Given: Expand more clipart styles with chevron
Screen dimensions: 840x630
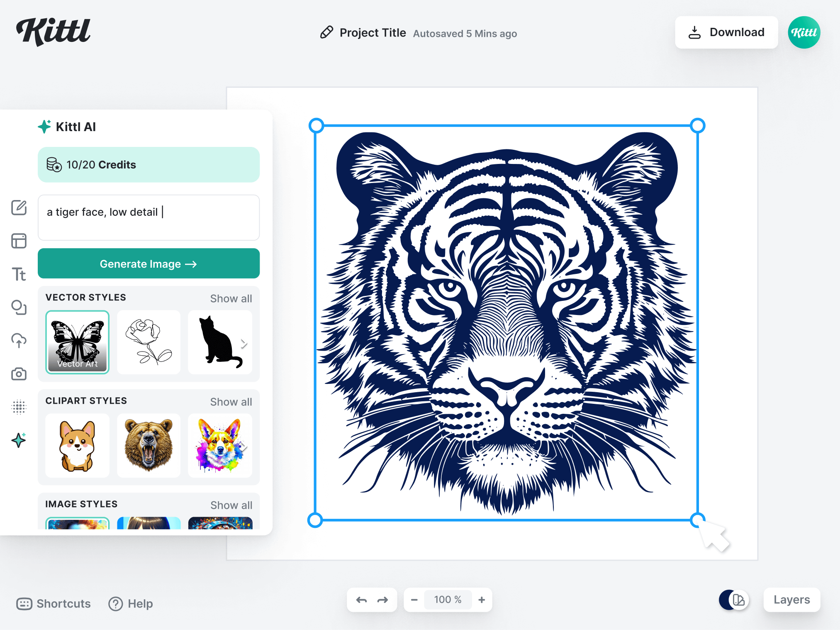Looking at the screenshot, I should [x=244, y=447].
